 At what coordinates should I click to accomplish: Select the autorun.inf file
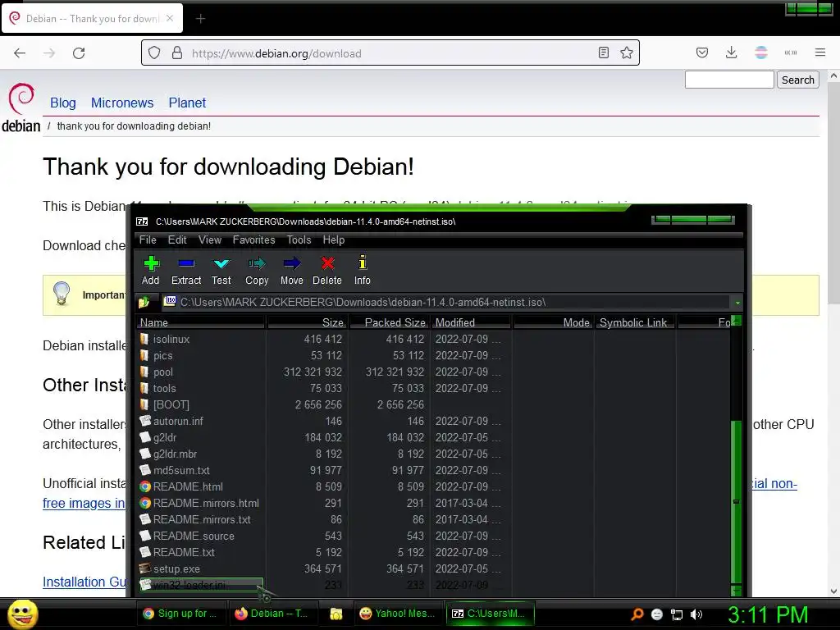[x=178, y=421]
